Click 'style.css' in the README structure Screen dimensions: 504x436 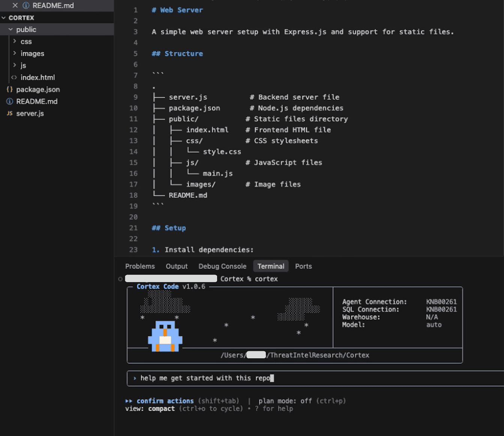click(x=222, y=152)
